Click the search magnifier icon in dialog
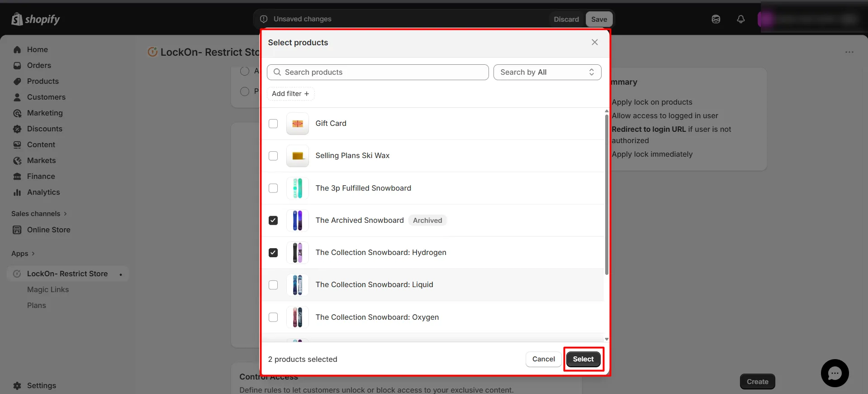Screen dimensions: 868x394 [277, 72]
